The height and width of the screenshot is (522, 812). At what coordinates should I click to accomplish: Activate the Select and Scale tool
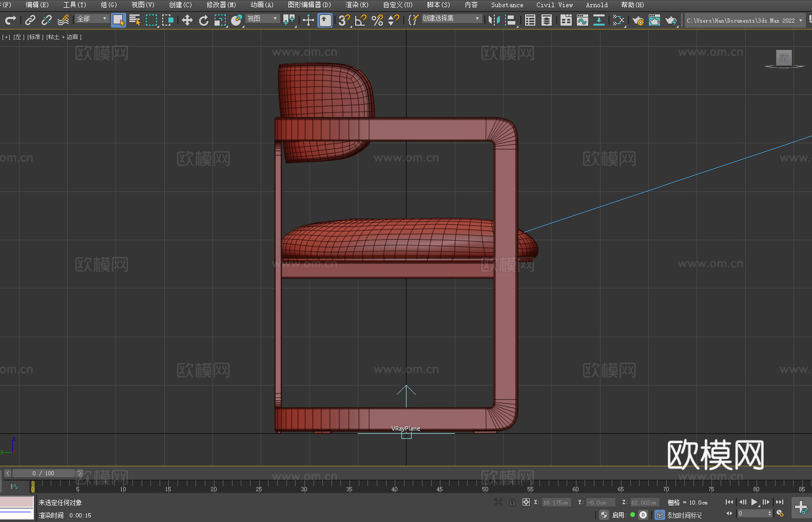220,20
